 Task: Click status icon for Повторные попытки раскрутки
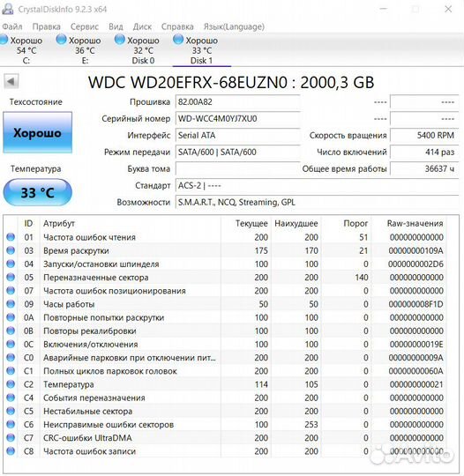point(11,317)
